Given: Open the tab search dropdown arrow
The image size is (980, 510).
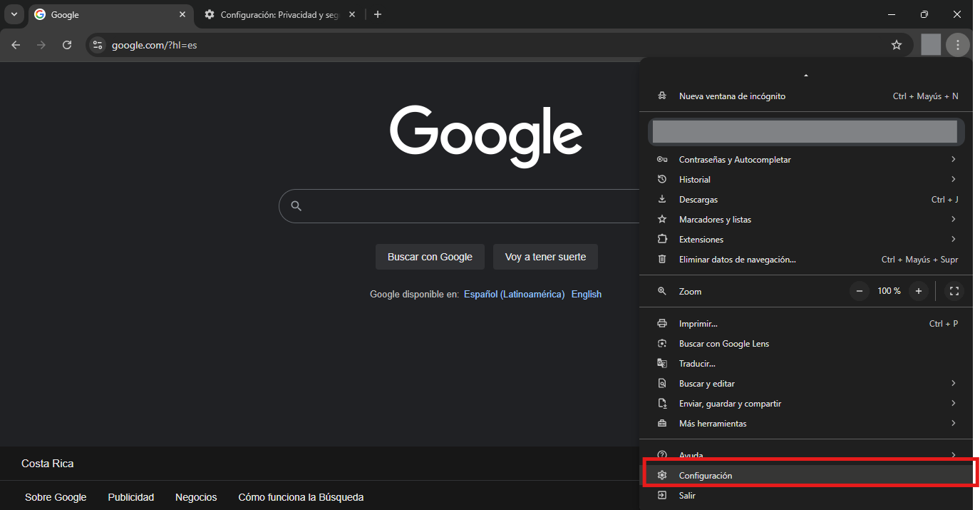Looking at the screenshot, I should coord(14,14).
